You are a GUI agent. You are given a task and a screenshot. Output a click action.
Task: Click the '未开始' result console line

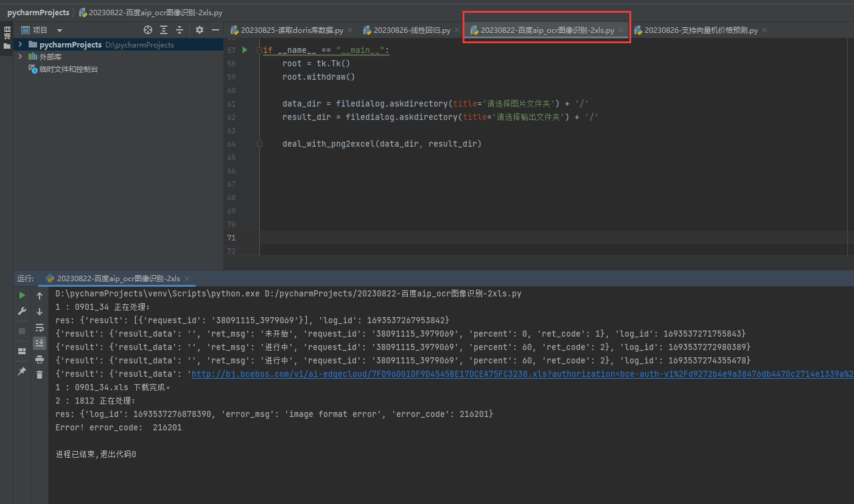pyautogui.click(x=401, y=334)
